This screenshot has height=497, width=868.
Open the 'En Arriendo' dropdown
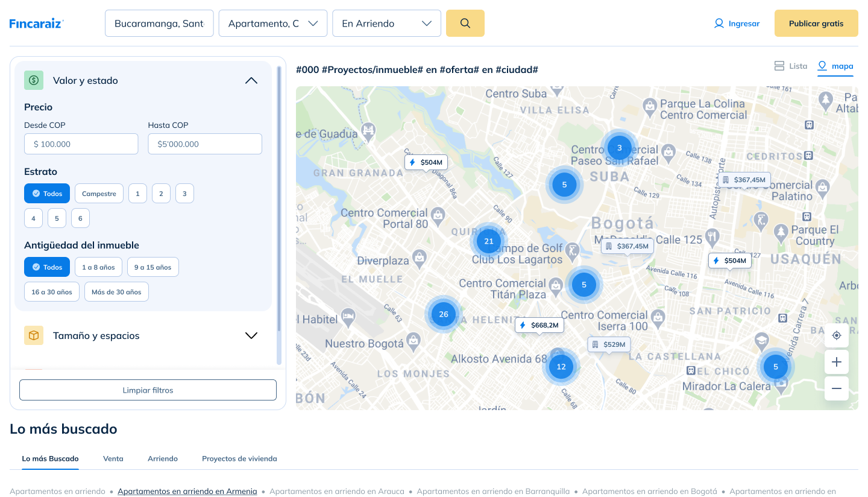click(386, 24)
